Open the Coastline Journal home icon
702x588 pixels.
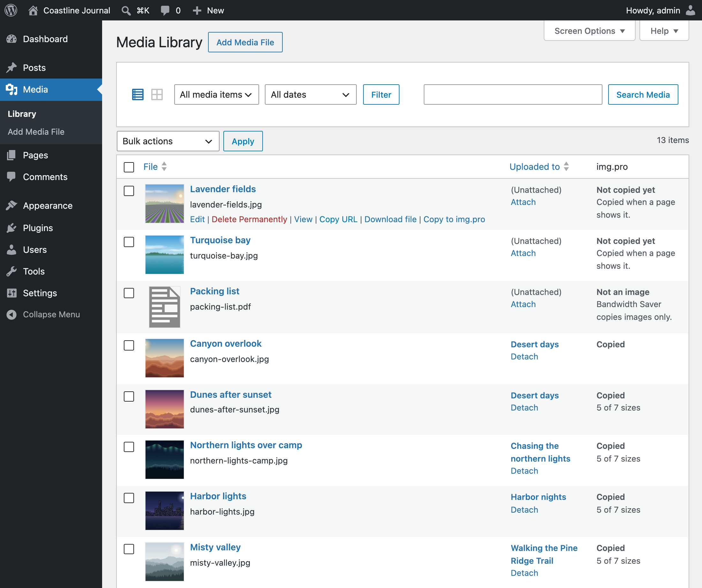click(x=33, y=10)
